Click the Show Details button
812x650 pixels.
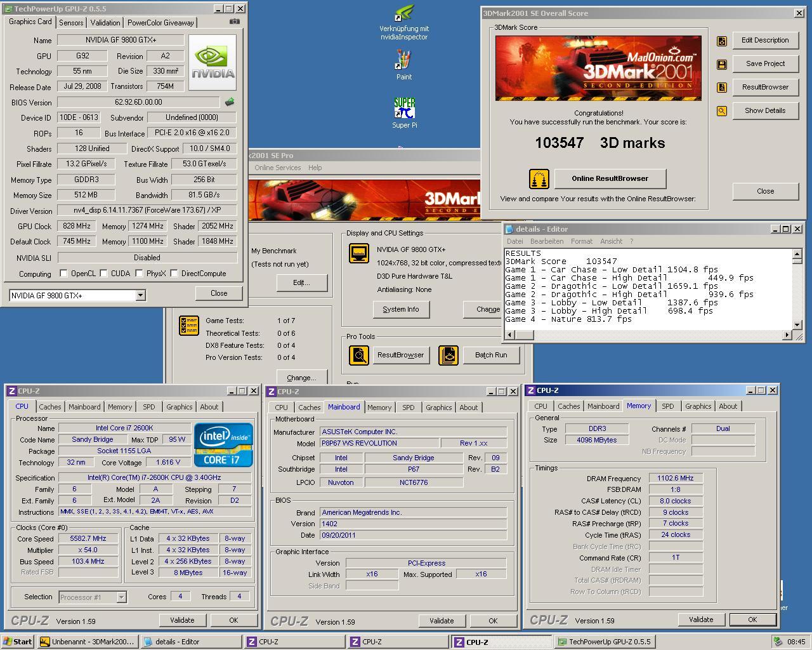coord(765,110)
